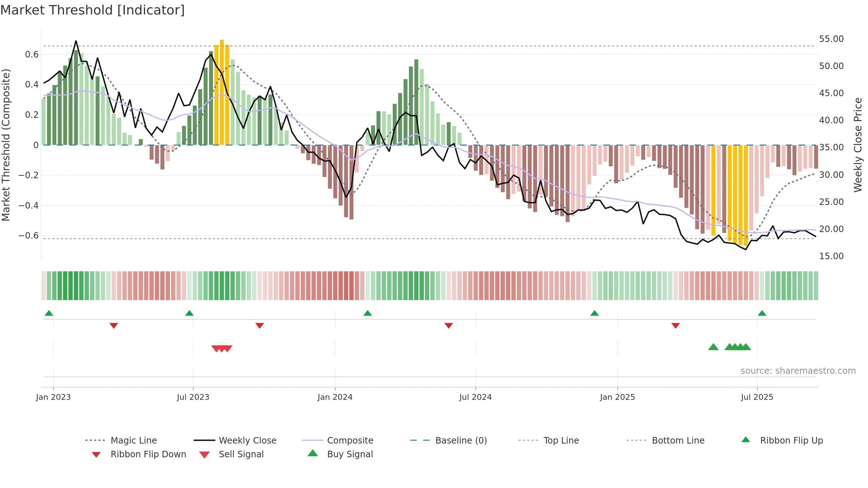Click the source: sharemaestro.com text
868x488 pixels.
[x=798, y=371]
